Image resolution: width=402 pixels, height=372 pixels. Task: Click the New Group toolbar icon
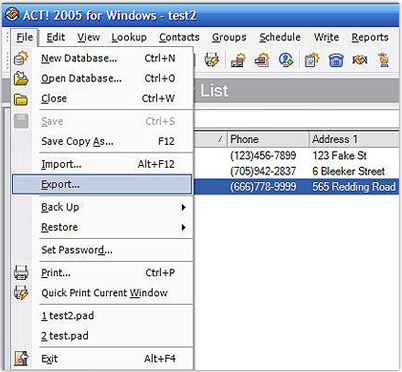[x=262, y=60]
